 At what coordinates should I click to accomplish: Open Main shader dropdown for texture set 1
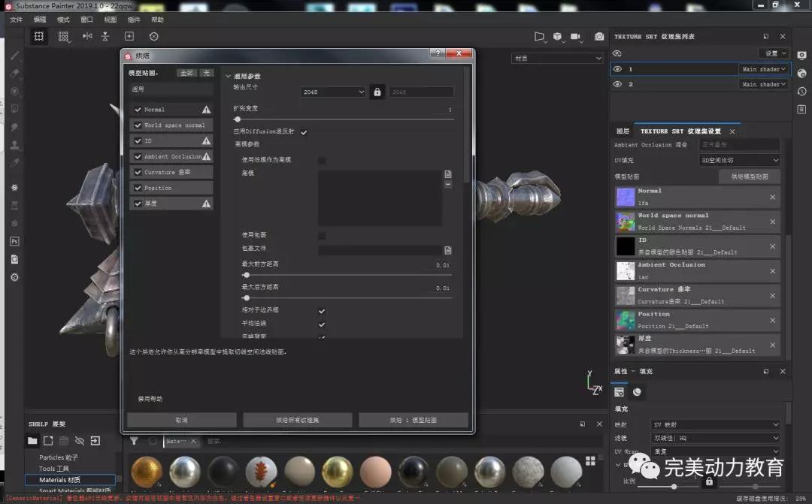(763, 69)
